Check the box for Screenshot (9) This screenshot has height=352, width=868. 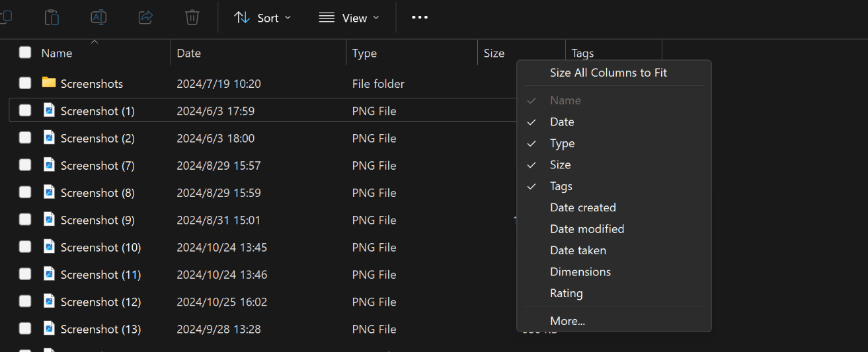click(25, 219)
